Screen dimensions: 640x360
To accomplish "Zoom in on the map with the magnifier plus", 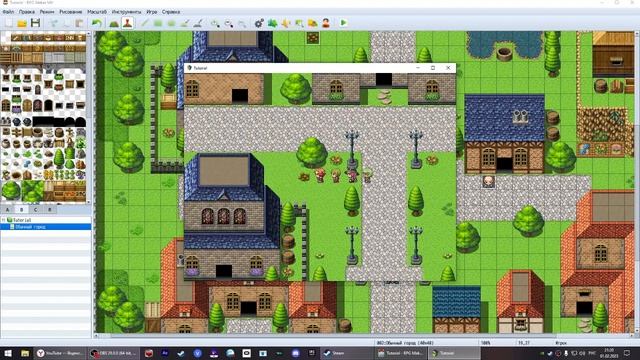I will (215, 23).
